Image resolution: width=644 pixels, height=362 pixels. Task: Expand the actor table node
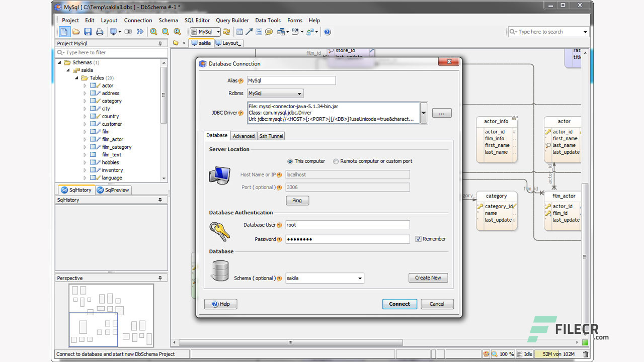(85, 85)
